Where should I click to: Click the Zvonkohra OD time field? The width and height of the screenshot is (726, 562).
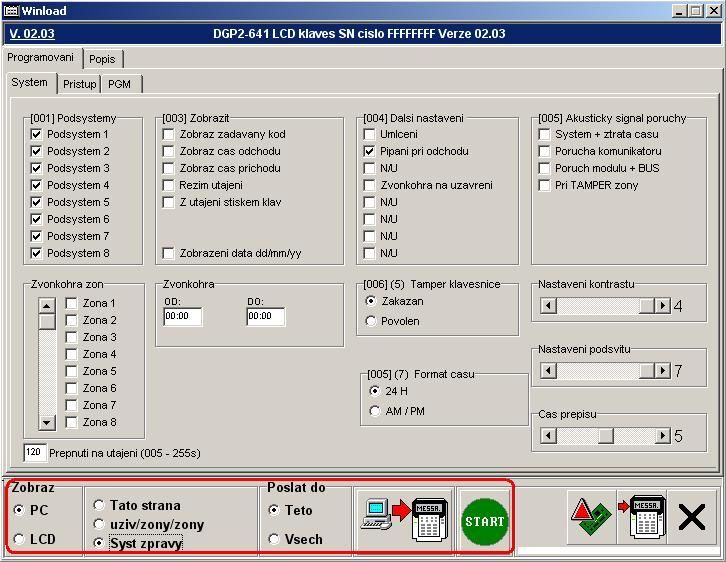coord(183,317)
